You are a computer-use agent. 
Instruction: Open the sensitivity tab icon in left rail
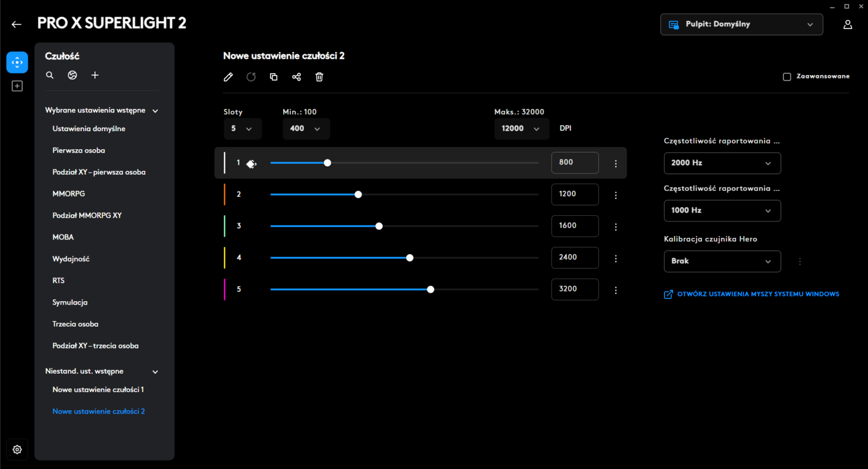coord(17,62)
